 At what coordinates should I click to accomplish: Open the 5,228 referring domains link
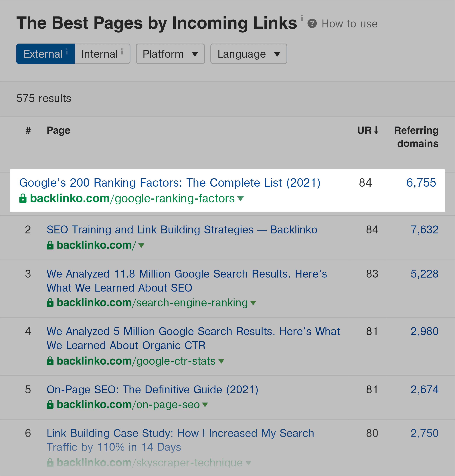(424, 274)
